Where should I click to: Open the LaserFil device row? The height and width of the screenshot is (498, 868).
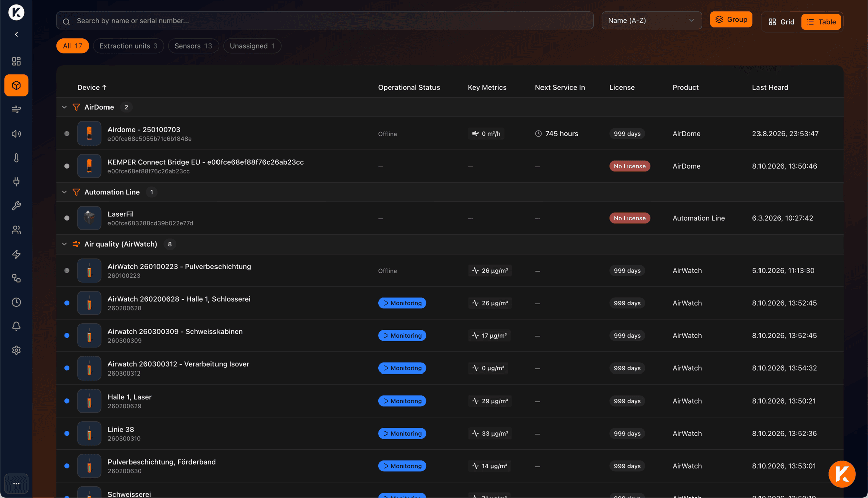[450, 218]
